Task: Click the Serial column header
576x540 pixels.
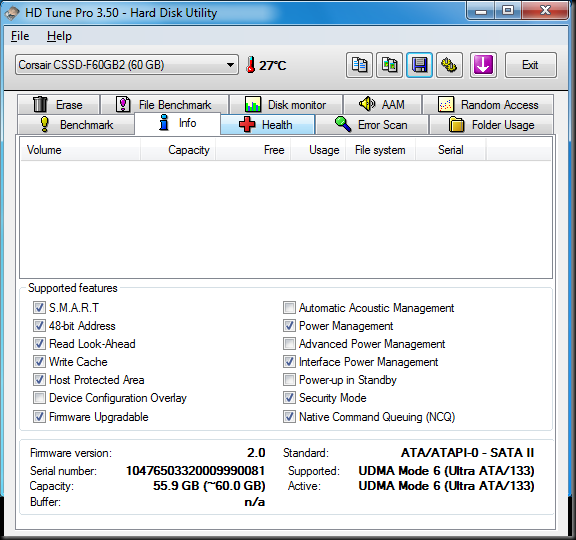Action: [451, 150]
